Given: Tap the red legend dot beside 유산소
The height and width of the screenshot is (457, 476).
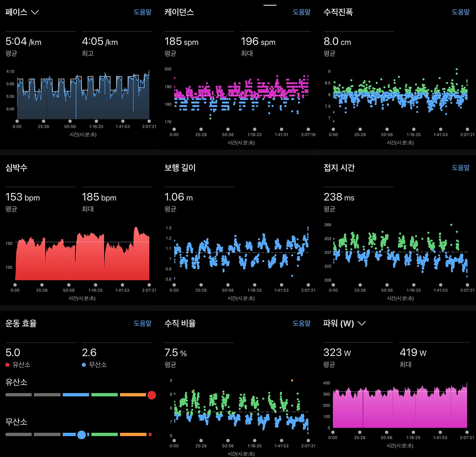Looking at the screenshot, I should click(8, 365).
